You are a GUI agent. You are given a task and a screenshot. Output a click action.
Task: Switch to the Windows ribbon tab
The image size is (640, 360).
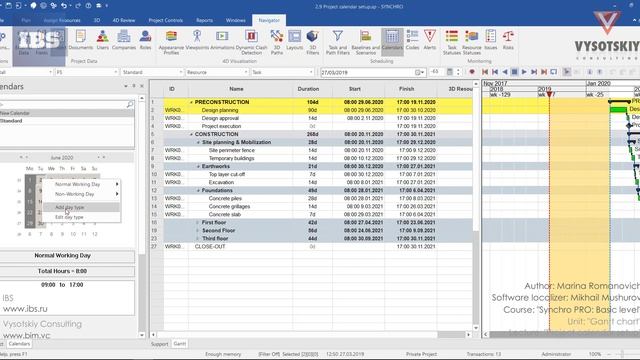coord(236,20)
